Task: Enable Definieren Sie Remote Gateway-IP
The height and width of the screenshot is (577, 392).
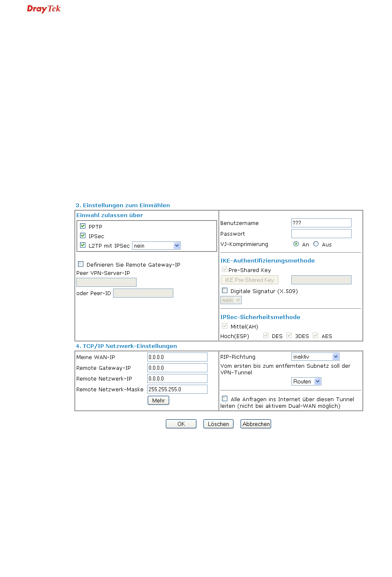Action: click(x=81, y=264)
